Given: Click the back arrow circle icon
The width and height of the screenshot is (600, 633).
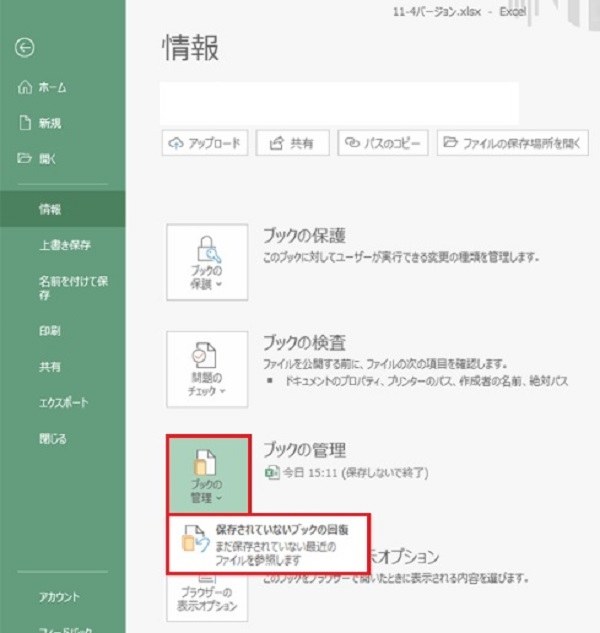Looking at the screenshot, I should pyautogui.click(x=25, y=48).
